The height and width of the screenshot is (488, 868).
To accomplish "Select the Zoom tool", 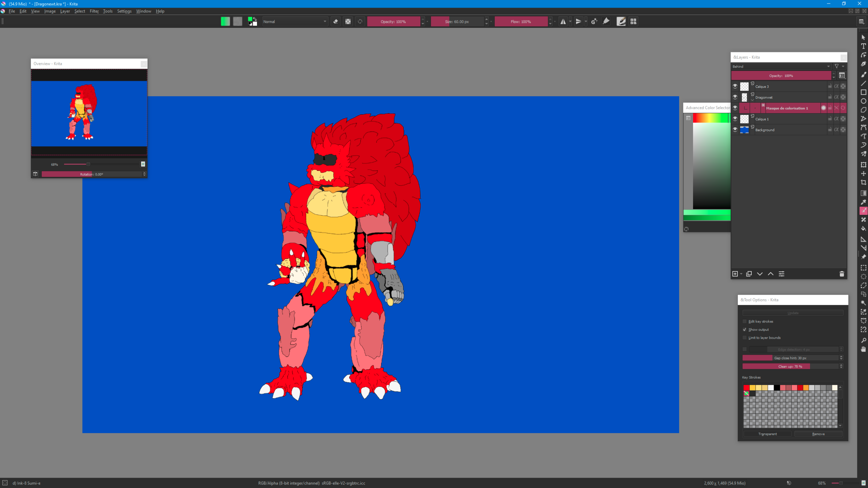I will click(863, 340).
